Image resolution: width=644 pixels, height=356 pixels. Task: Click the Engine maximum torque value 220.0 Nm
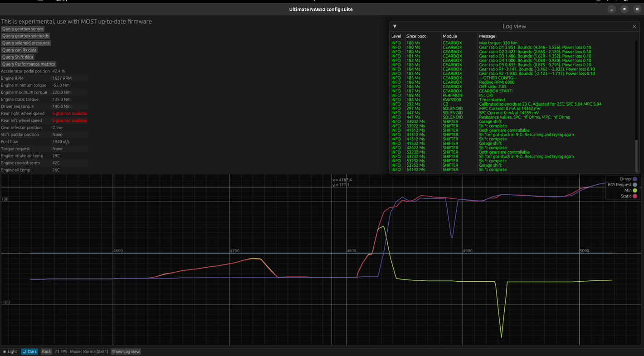pyautogui.click(x=61, y=92)
